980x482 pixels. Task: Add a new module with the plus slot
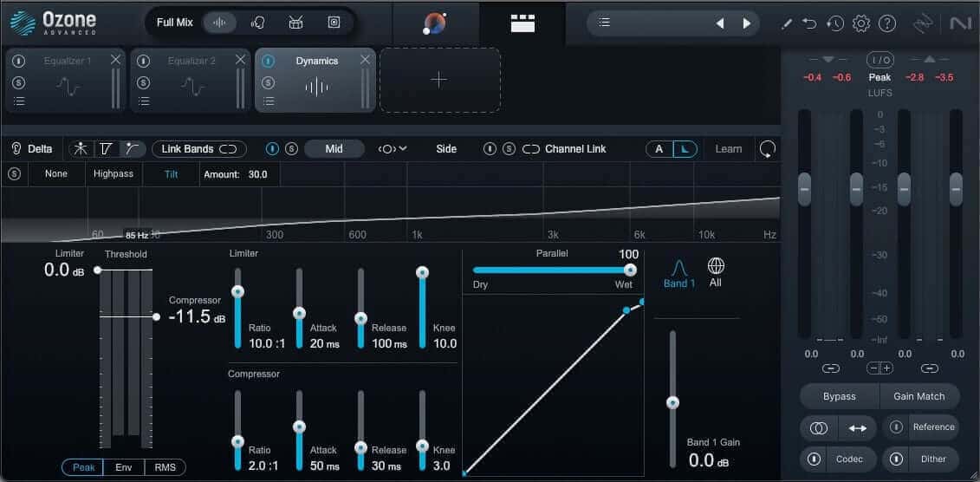439,80
